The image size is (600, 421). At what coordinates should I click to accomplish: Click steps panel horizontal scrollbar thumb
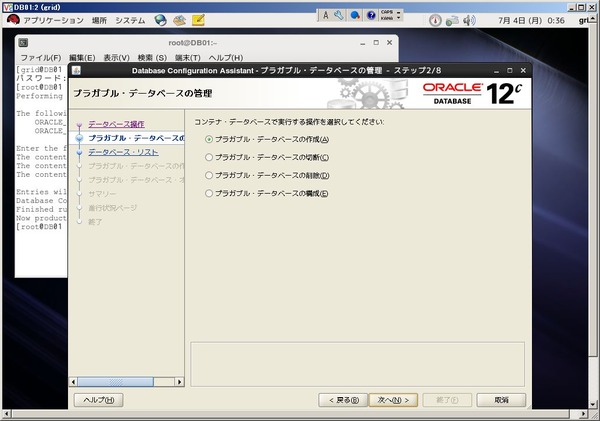click(x=115, y=382)
